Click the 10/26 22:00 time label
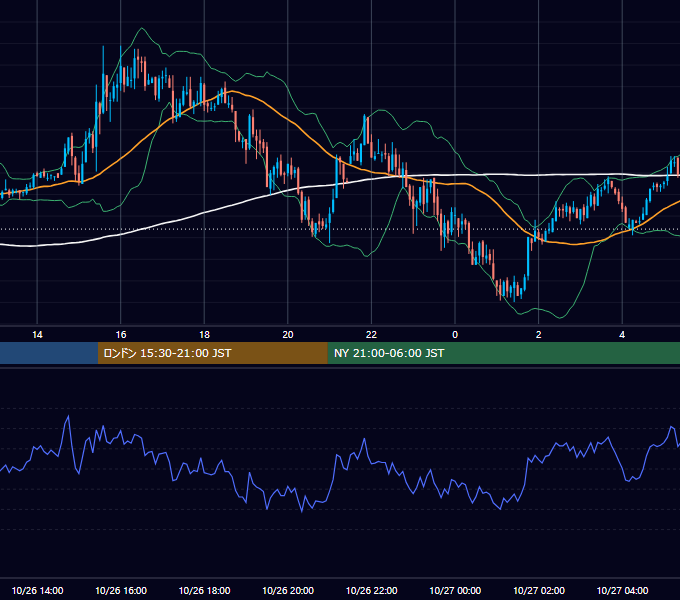The height and width of the screenshot is (600, 680). click(371, 590)
